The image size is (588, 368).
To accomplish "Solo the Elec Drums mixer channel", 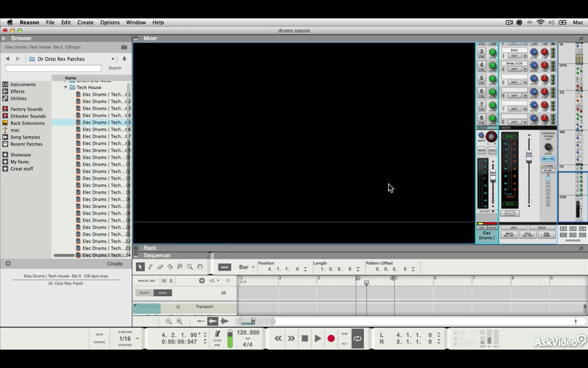I will pyautogui.click(x=492, y=150).
